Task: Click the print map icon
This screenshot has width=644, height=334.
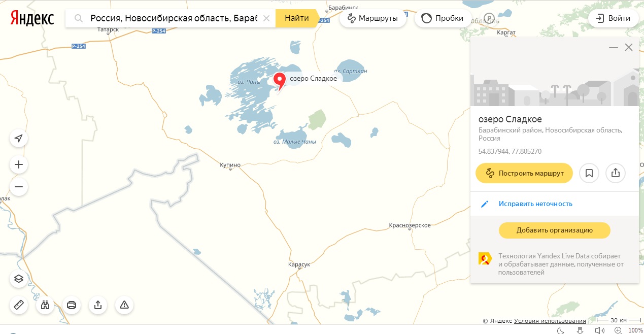Action: pyautogui.click(x=72, y=305)
